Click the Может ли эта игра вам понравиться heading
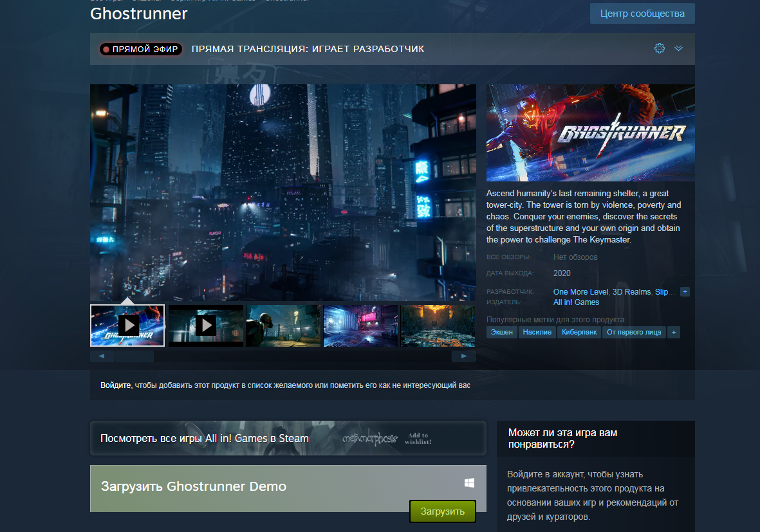The height and width of the screenshot is (532, 760). 562,439
